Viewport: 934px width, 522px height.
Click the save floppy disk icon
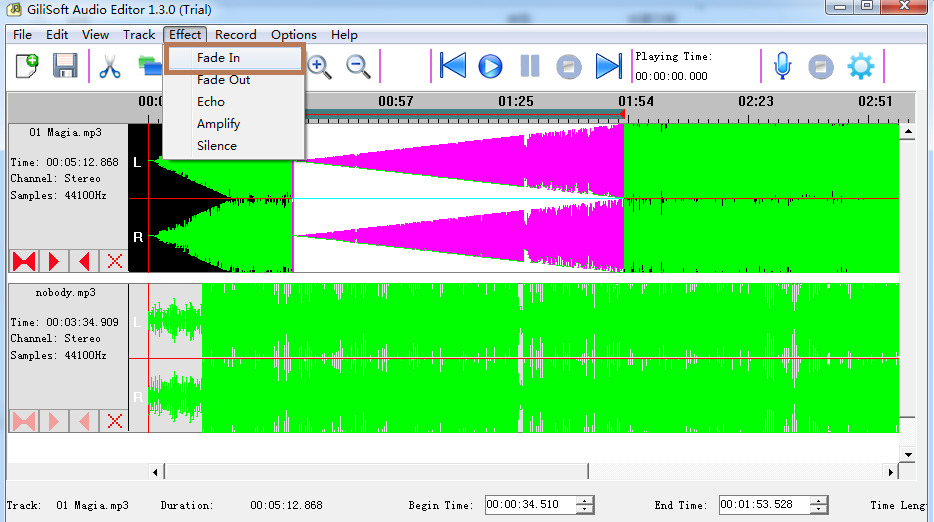(x=65, y=66)
